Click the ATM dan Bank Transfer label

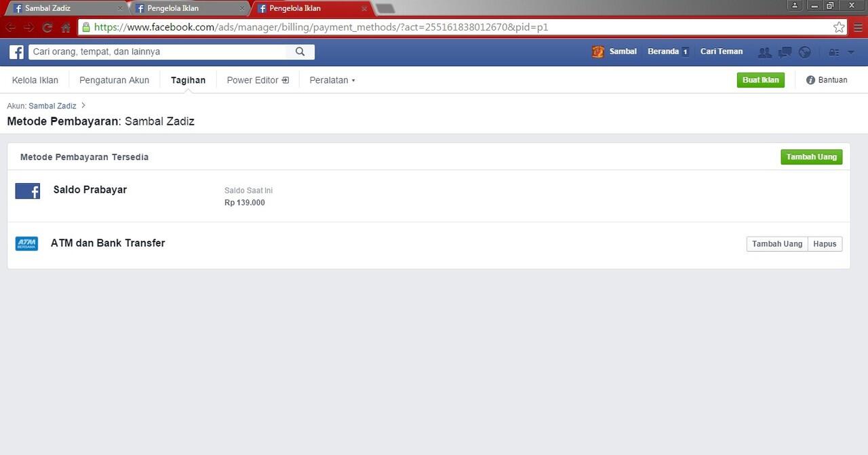click(x=108, y=243)
